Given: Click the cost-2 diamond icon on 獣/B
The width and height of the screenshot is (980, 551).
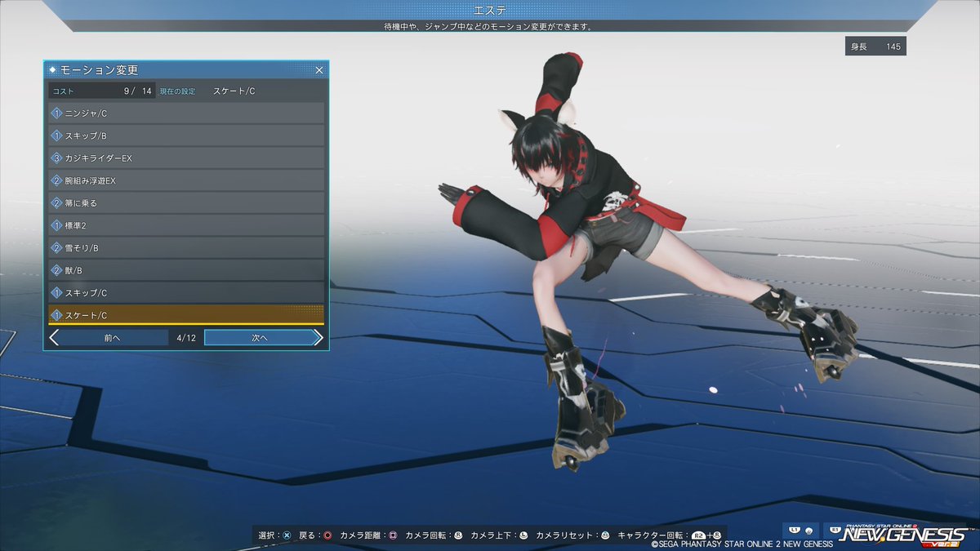Looking at the screenshot, I should pyautogui.click(x=57, y=270).
